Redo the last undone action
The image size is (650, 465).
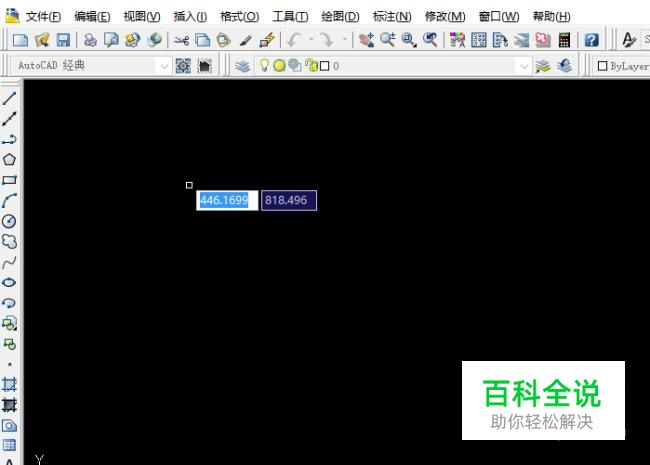[327, 40]
